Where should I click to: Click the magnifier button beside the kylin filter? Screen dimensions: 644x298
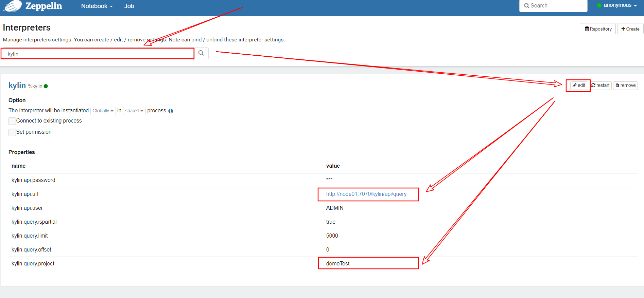(201, 53)
